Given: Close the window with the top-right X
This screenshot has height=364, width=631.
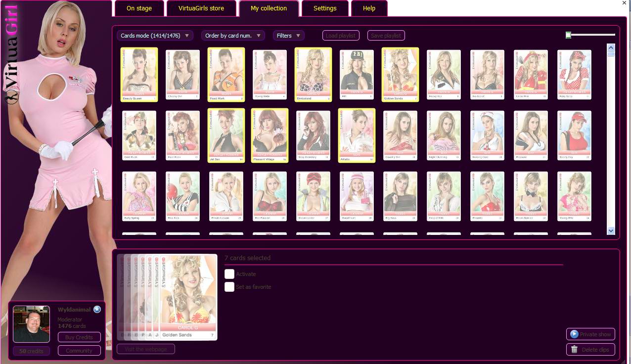Looking at the screenshot, I should (624, 3).
